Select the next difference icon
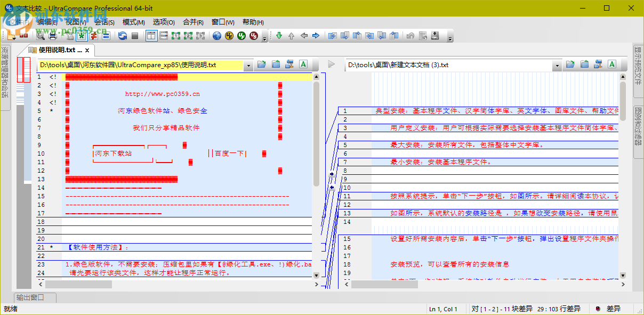Screen dimensions: 644x315 click(x=279, y=36)
